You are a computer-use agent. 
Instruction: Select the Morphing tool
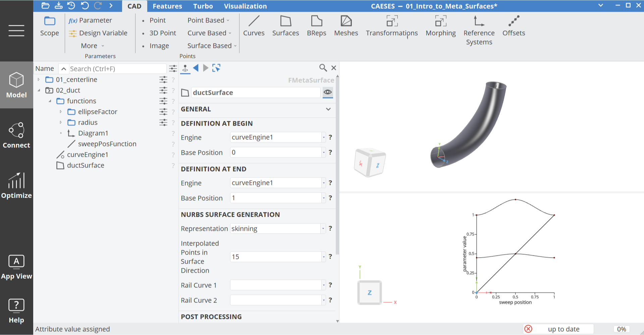[x=440, y=25]
